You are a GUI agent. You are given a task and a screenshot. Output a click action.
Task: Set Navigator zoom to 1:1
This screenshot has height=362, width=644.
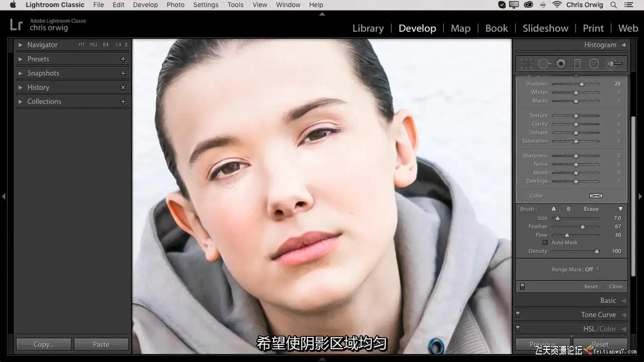pyautogui.click(x=106, y=45)
